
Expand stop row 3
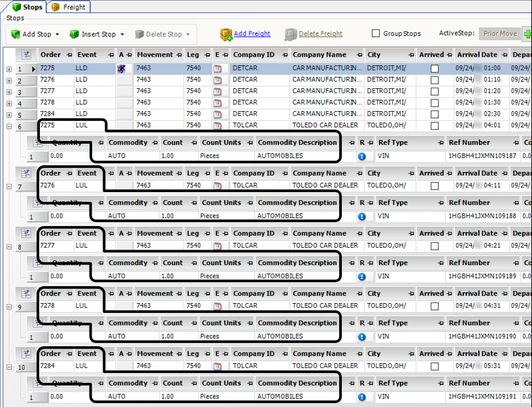[9, 92]
